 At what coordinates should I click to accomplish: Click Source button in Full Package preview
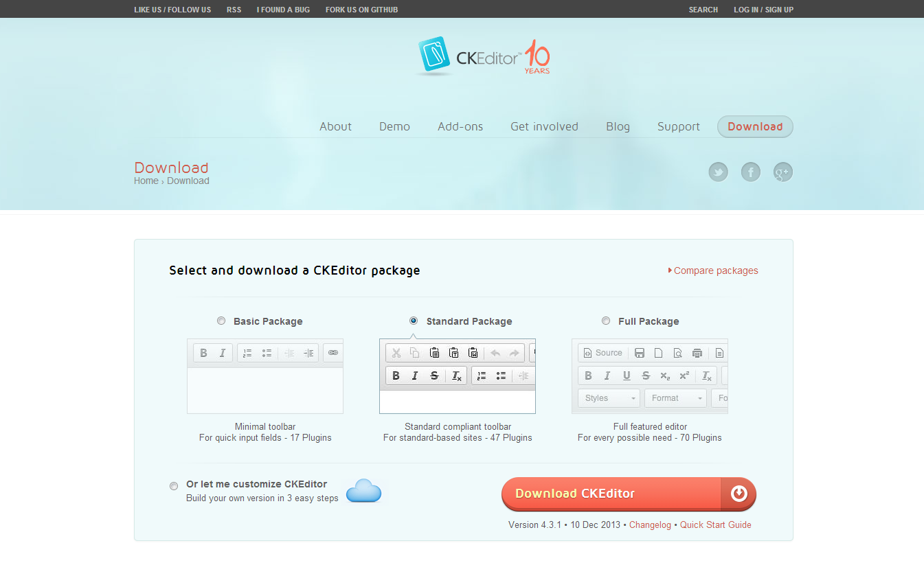[602, 353]
